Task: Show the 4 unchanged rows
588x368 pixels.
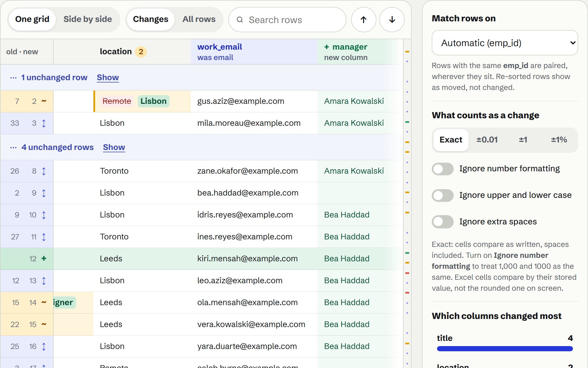Action: pyautogui.click(x=114, y=147)
